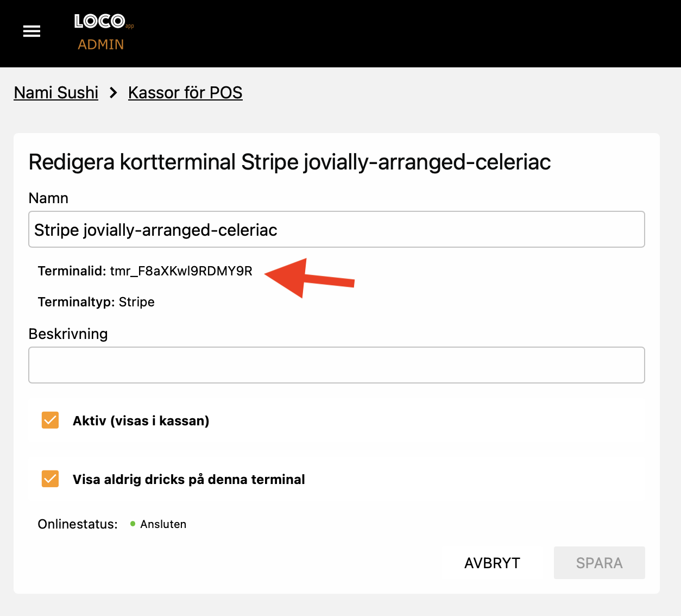Screen dimensions: 681x616
Task: Click the "Redigera kortterminal" page heading
Action: [289, 162]
